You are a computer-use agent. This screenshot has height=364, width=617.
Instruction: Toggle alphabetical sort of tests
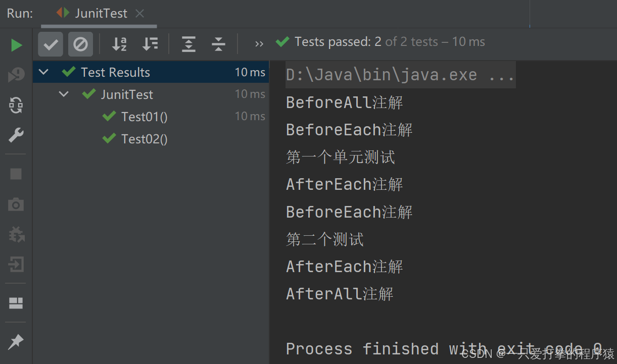point(120,44)
